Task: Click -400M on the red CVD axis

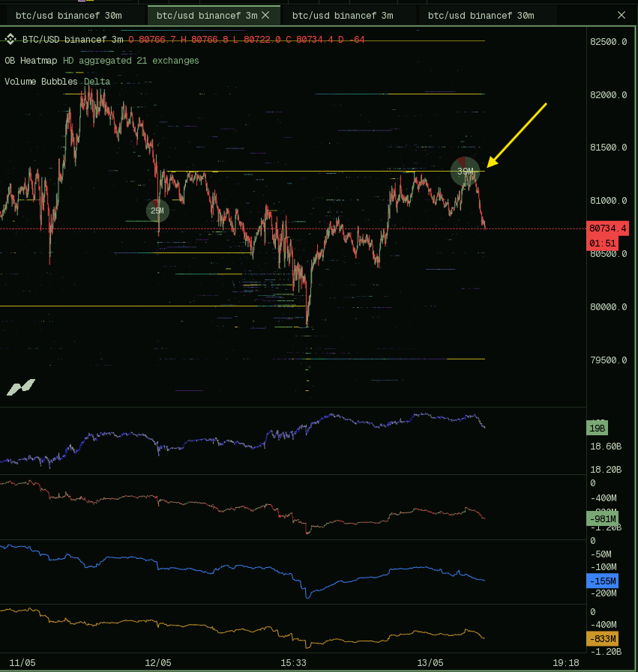Action: [x=604, y=498]
